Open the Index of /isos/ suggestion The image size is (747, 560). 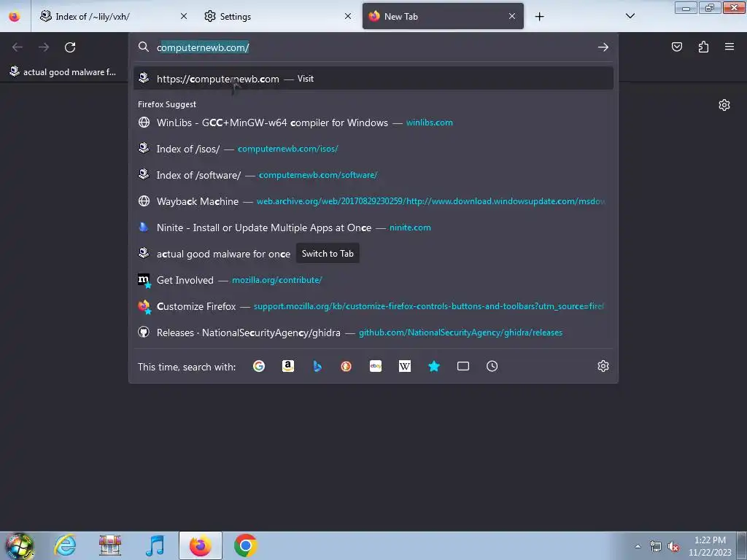[x=373, y=149]
